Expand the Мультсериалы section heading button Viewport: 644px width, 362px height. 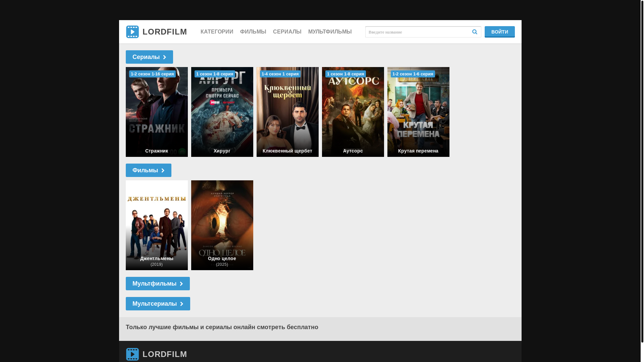coord(158,304)
